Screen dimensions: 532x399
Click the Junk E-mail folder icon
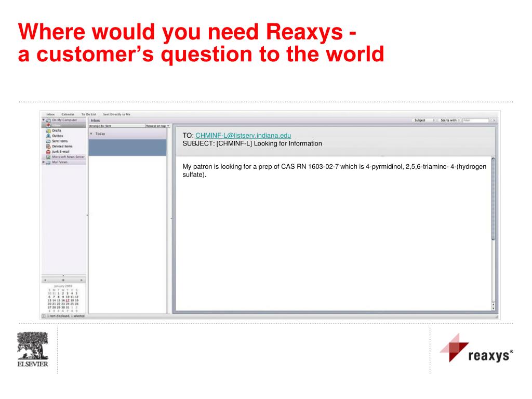(48, 152)
